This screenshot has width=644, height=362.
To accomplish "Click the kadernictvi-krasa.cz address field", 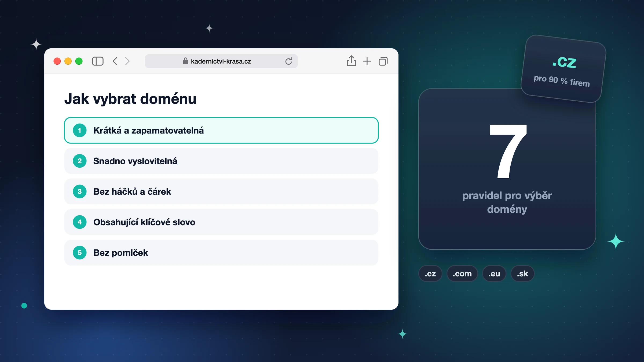I will [221, 61].
